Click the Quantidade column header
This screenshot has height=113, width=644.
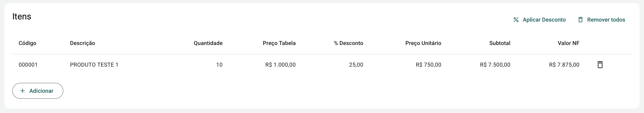coord(208,43)
